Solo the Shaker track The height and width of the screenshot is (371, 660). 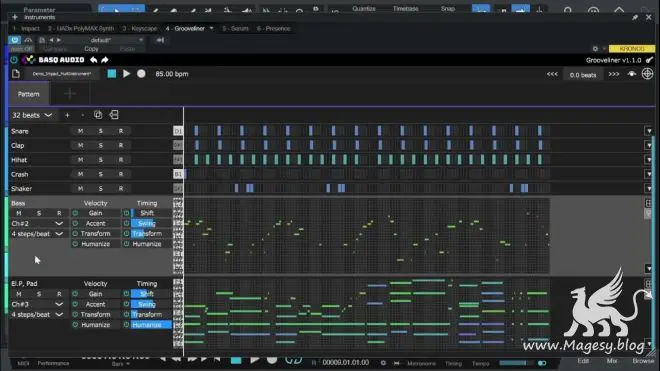(101, 188)
